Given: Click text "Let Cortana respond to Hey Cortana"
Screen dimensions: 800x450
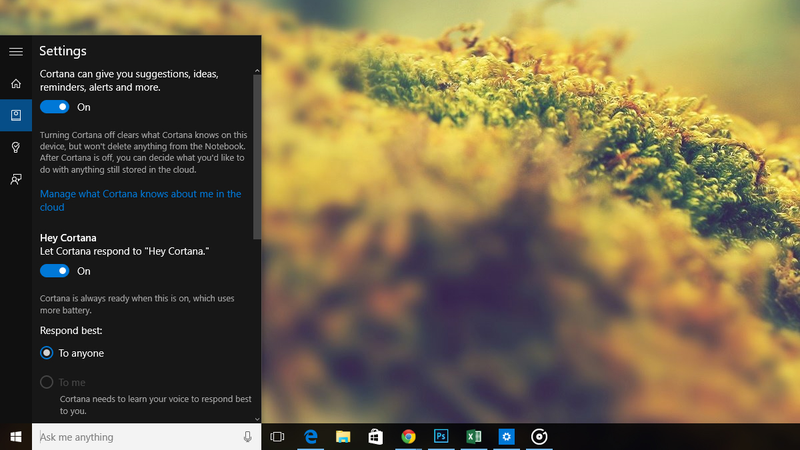Looking at the screenshot, I should click(124, 251).
